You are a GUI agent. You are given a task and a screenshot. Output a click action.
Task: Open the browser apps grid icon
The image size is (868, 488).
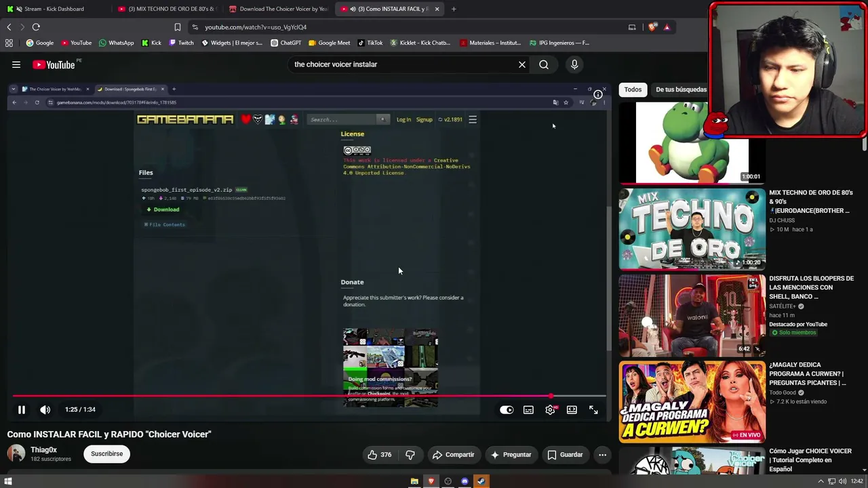tap(9, 43)
